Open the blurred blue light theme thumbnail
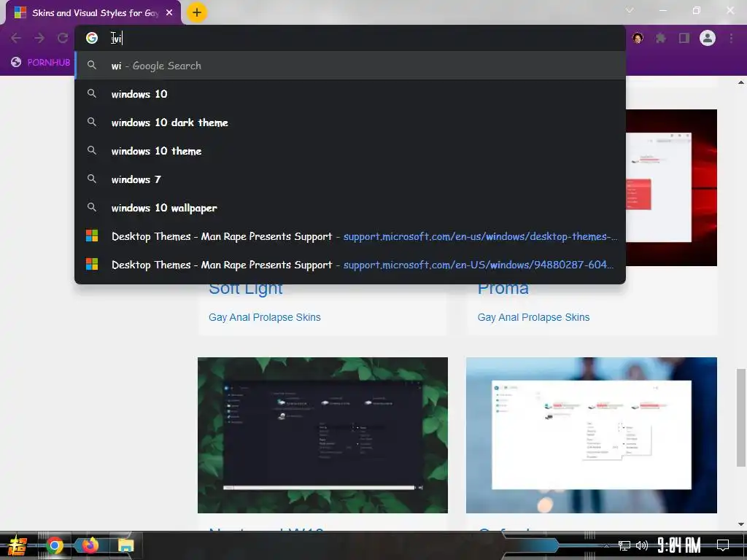This screenshot has width=747, height=560. pyautogui.click(x=591, y=435)
